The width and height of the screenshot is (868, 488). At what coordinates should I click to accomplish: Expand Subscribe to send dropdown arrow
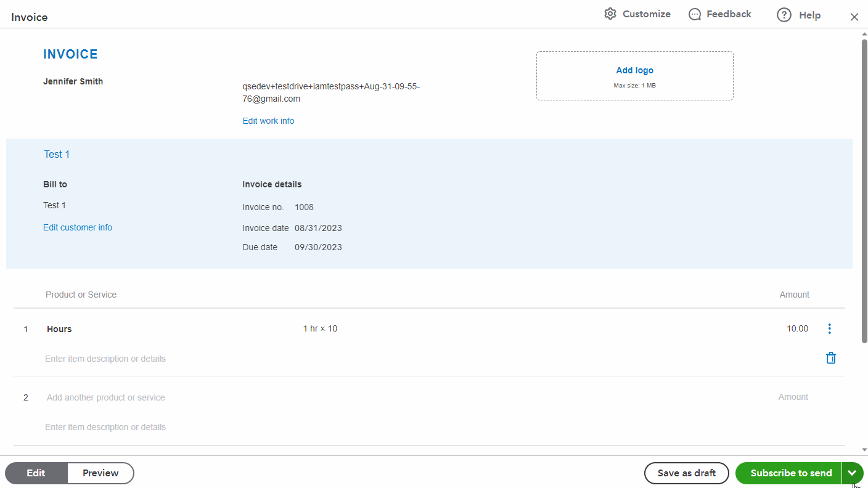coord(852,473)
